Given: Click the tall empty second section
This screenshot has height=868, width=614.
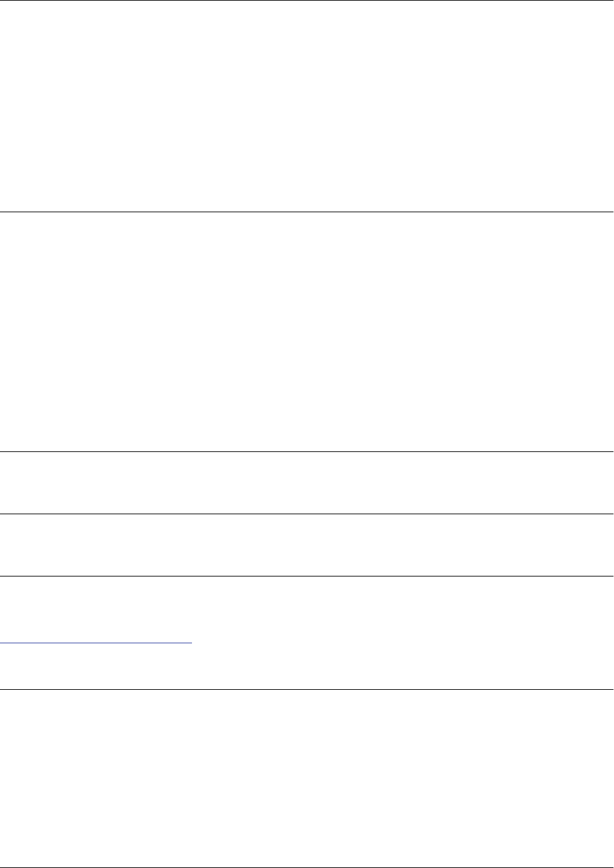Looking at the screenshot, I should pyautogui.click(x=307, y=331).
